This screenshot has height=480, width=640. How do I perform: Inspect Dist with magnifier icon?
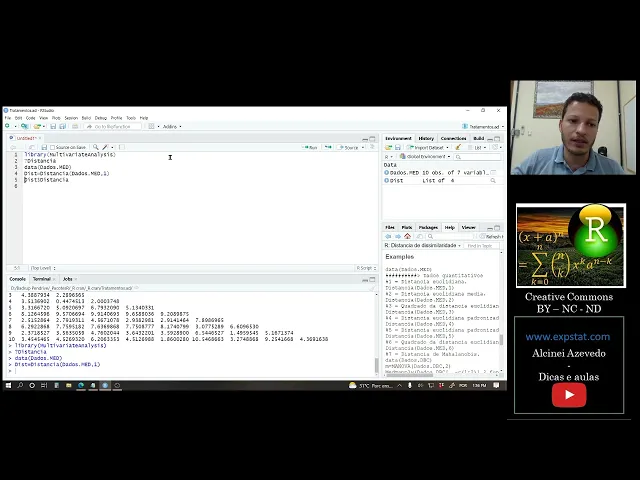point(493,180)
